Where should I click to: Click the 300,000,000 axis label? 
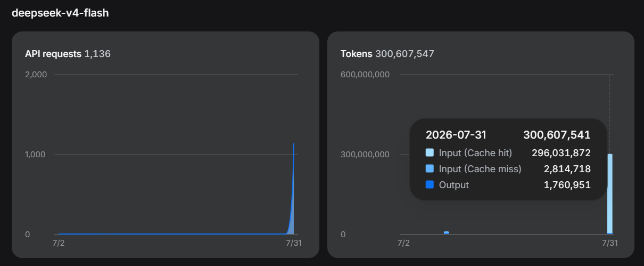[365, 155]
